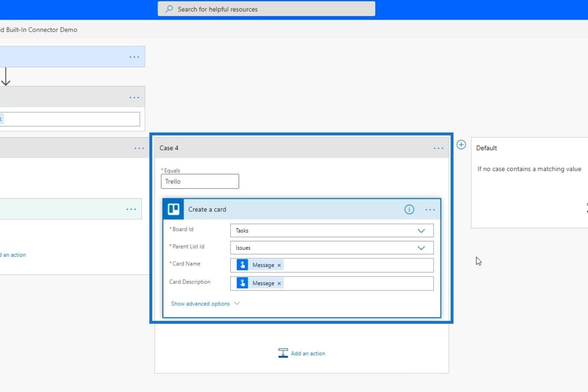Screen dimensions: 588x392
Task: Select the Case 4 header title
Action: (169, 148)
